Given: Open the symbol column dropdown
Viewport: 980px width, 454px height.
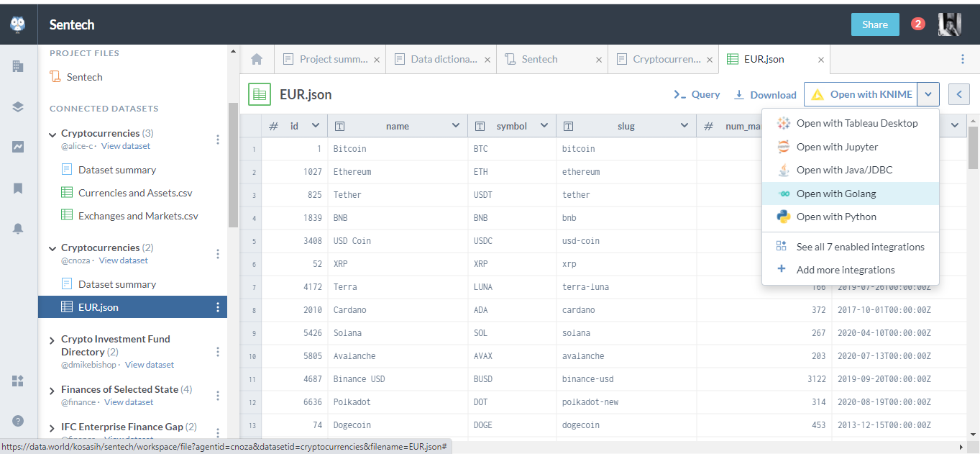Looking at the screenshot, I should tap(544, 126).
